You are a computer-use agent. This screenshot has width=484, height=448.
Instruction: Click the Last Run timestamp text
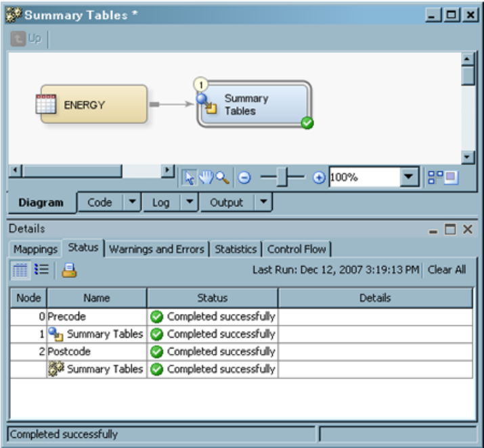click(336, 269)
